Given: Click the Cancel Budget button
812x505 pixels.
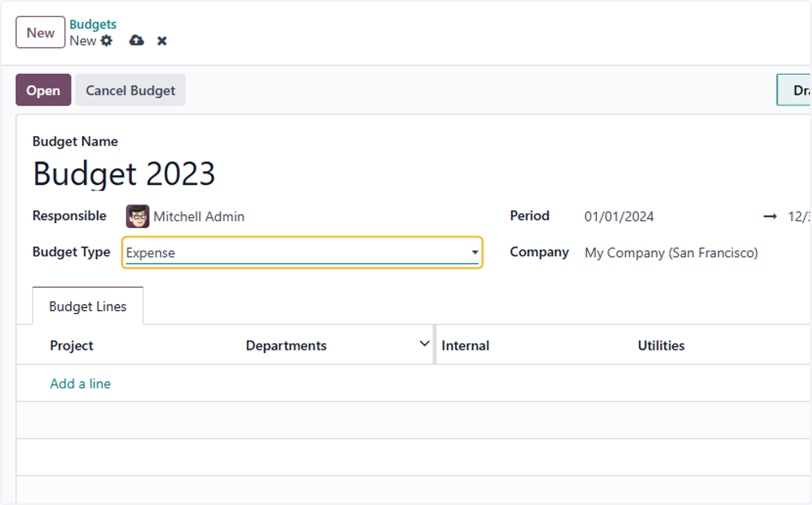Looking at the screenshot, I should click(130, 90).
